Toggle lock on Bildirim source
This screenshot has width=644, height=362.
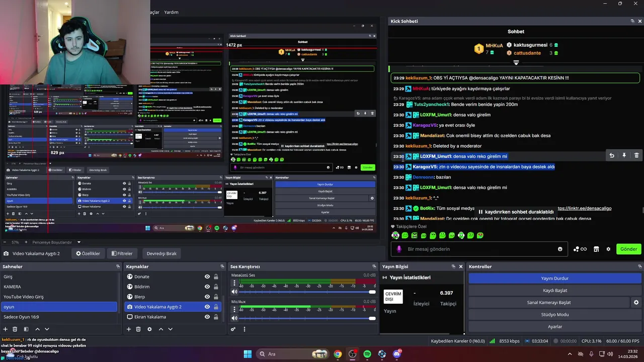coord(216,287)
